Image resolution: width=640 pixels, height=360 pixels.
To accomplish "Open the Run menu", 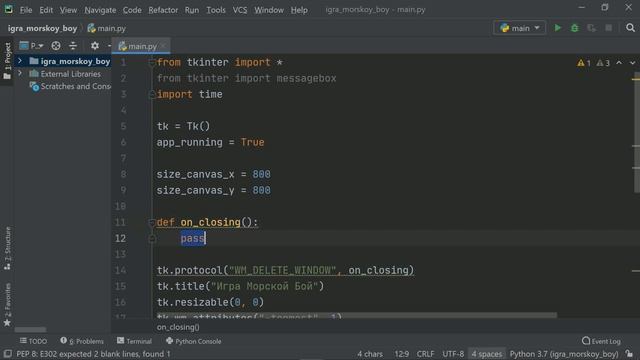I will point(192,10).
